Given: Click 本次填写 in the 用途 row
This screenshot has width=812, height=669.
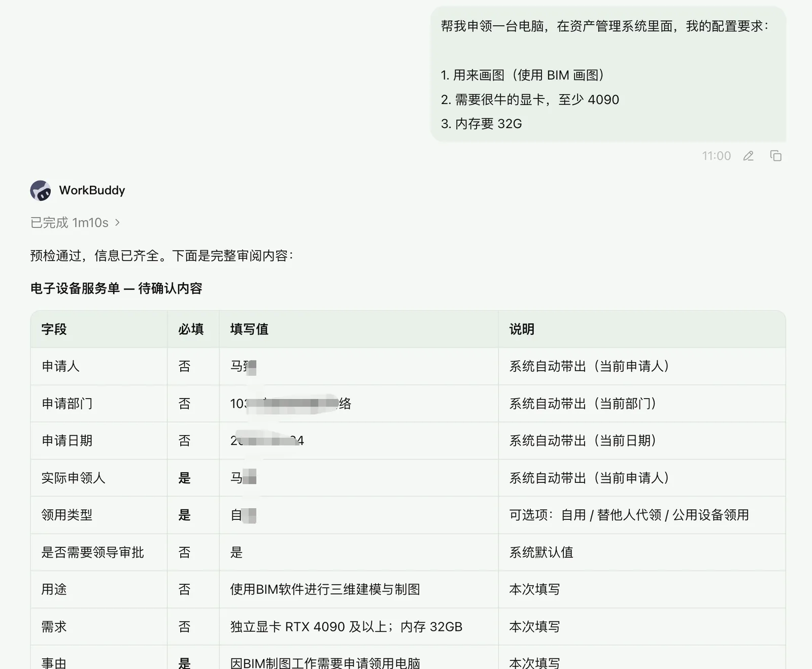Looking at the screenshot, I should coord(534,589).
